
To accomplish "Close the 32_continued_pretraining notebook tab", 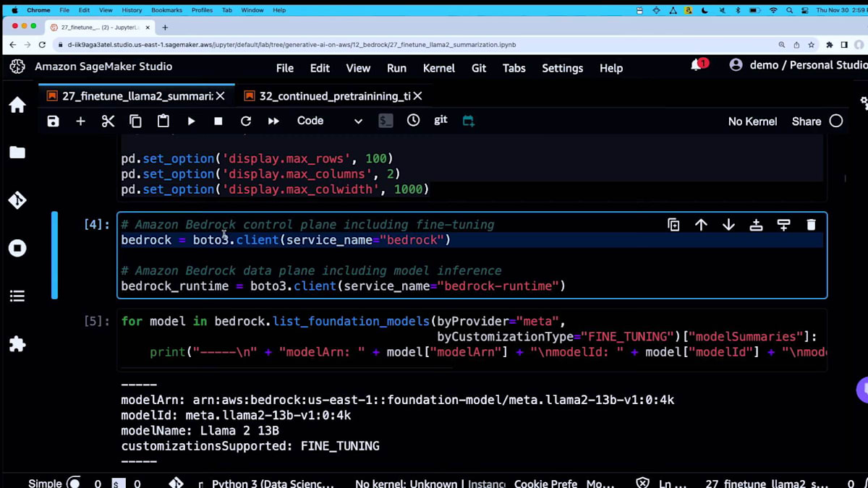I will click(x=417, y=96).
